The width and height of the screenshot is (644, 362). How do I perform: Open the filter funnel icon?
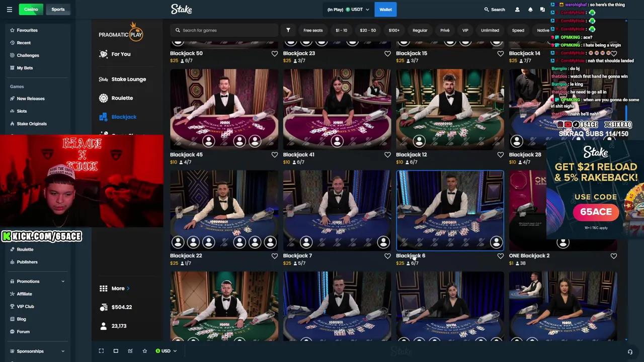[x=288, y=30]
